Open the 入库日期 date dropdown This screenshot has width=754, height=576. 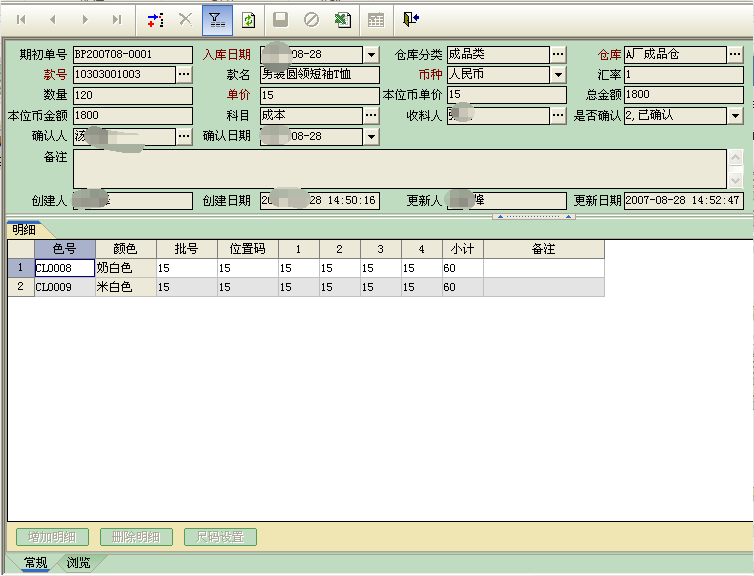371,55
